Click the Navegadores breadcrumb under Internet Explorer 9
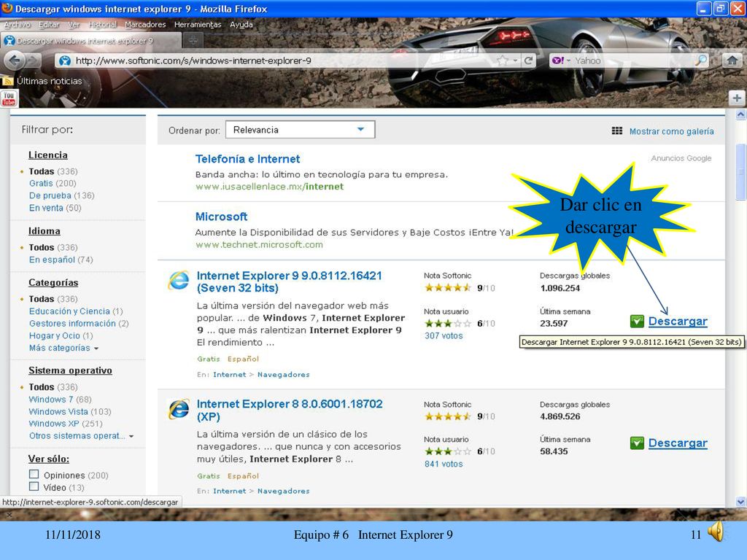Image resolution: width=747 pixels, height=560 pixels. 284,375
